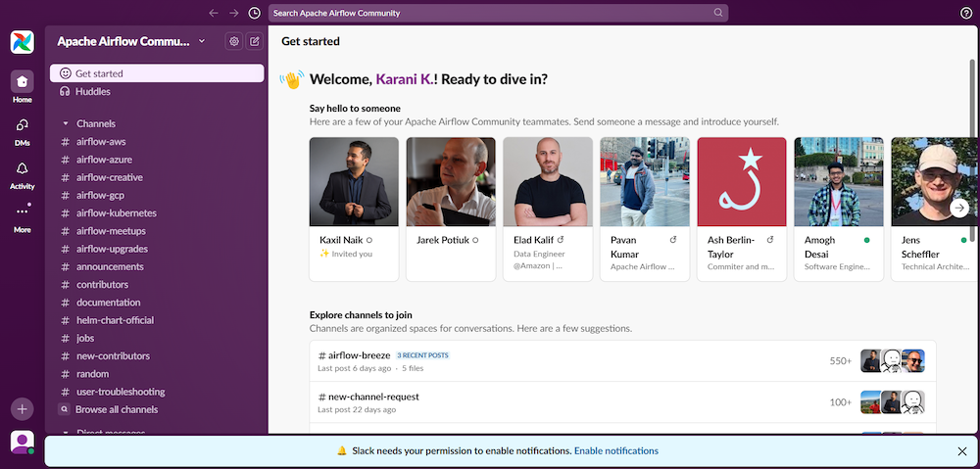980x469 pixels.
Task: Click the bell icon in notification banner
Action: pyautogui.click(x=342, y=451)
